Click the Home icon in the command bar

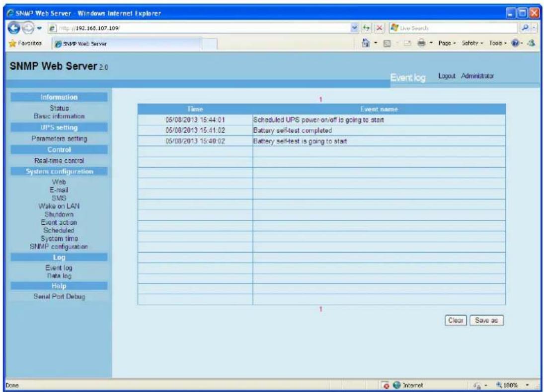[x=365, y=43]
